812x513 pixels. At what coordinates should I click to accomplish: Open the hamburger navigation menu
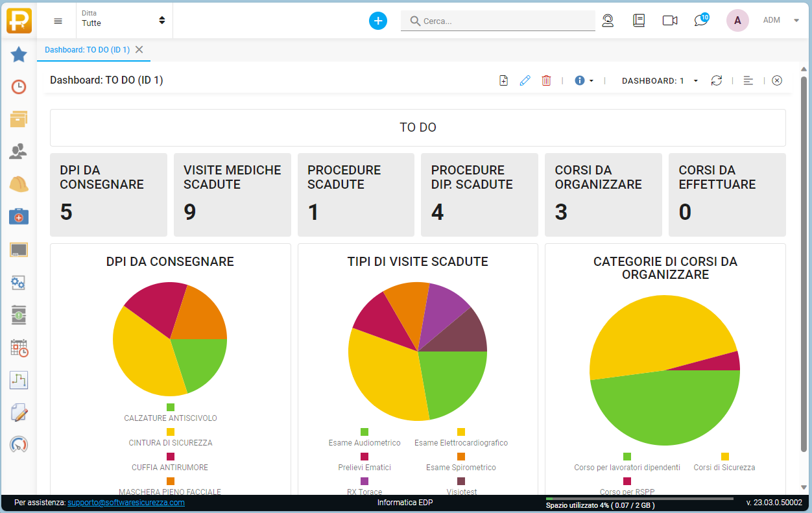click(x=58, y=21)
